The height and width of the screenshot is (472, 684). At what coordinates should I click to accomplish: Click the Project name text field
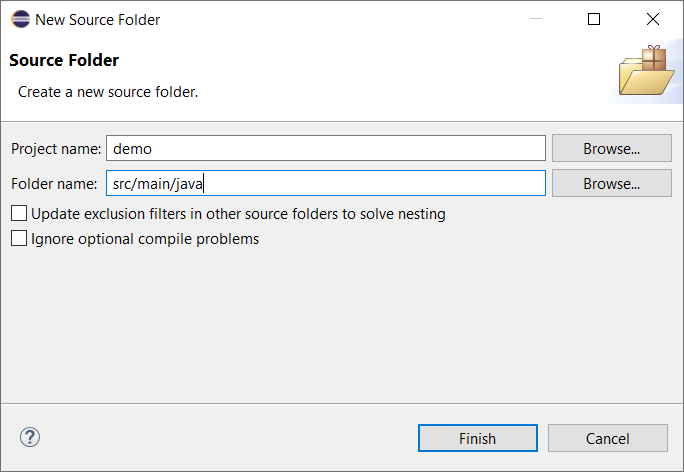click(x=326, y=148)
